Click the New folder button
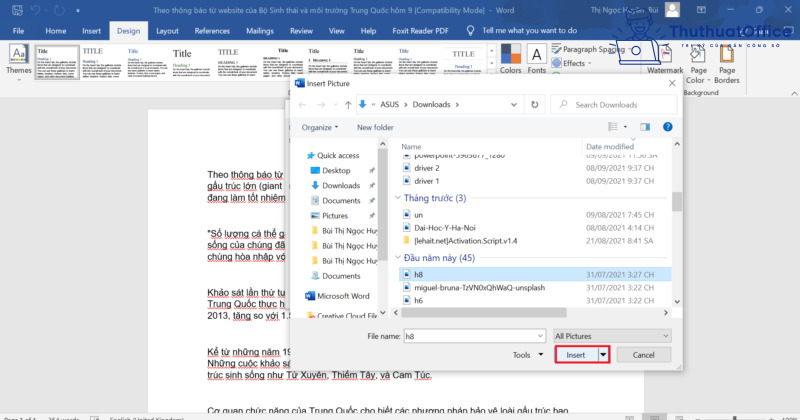 (x=375, y=127)
